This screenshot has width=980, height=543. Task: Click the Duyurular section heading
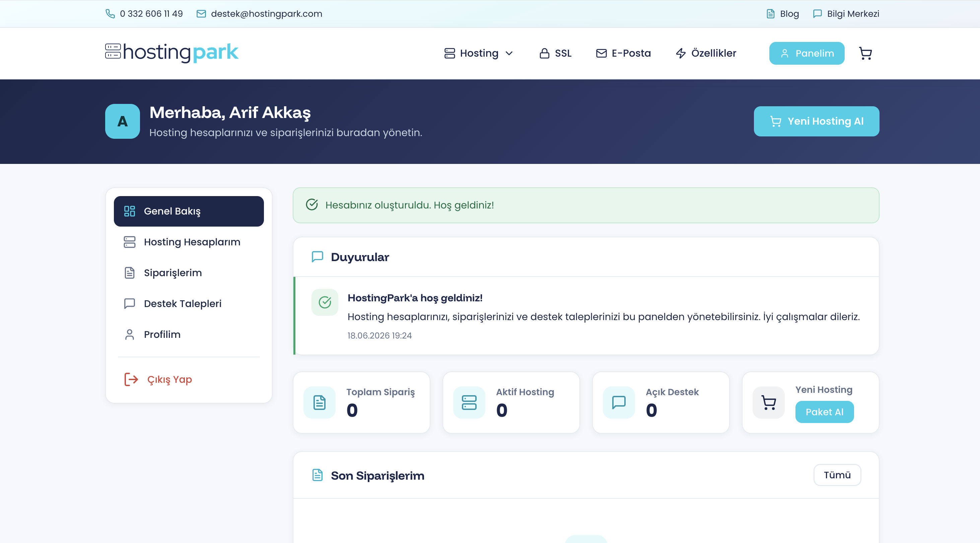[x=360, y=257]
